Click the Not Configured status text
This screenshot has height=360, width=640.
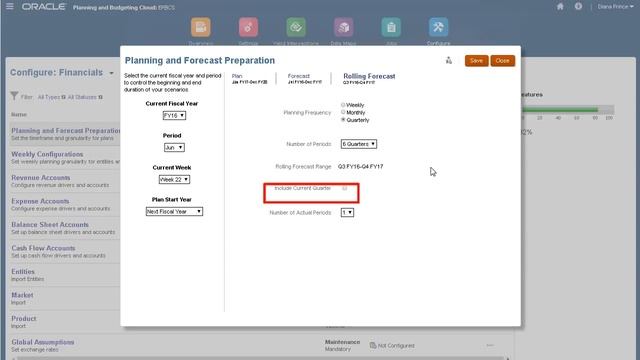coord(396,346)
